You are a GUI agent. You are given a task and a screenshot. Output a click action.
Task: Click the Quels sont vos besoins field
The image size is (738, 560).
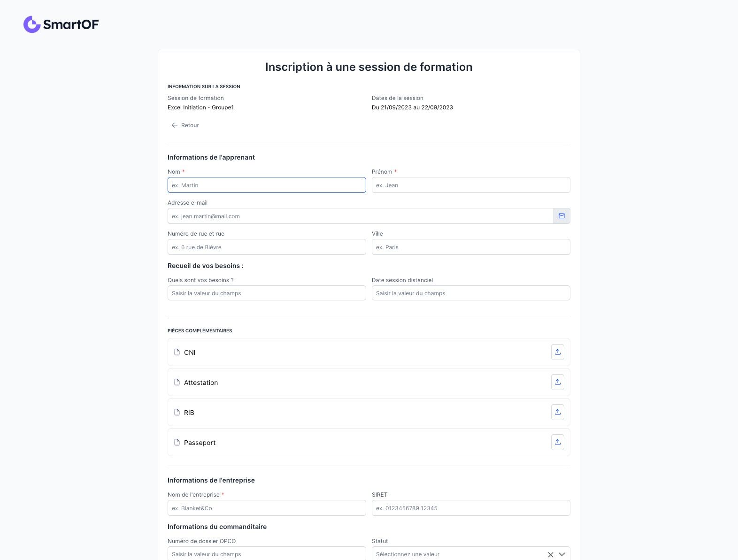[x=267, y=293]
